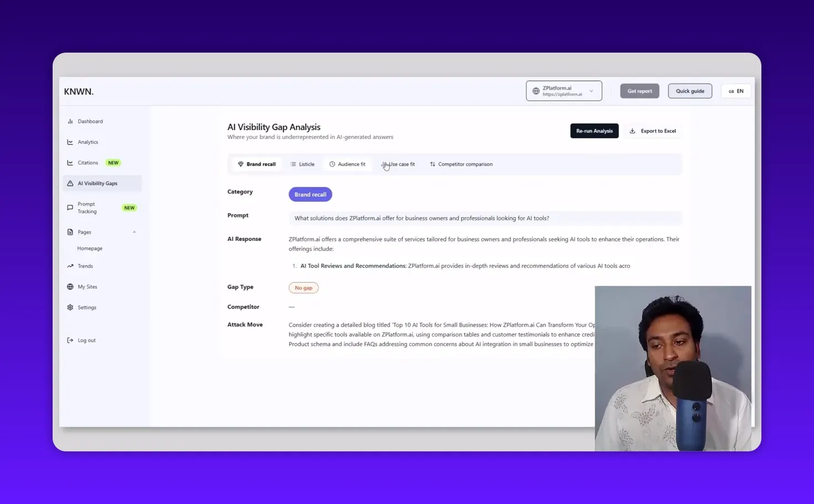Open Prompt Tracking using its icon
This screenshot has height=504, width=814.
[70, 207]
